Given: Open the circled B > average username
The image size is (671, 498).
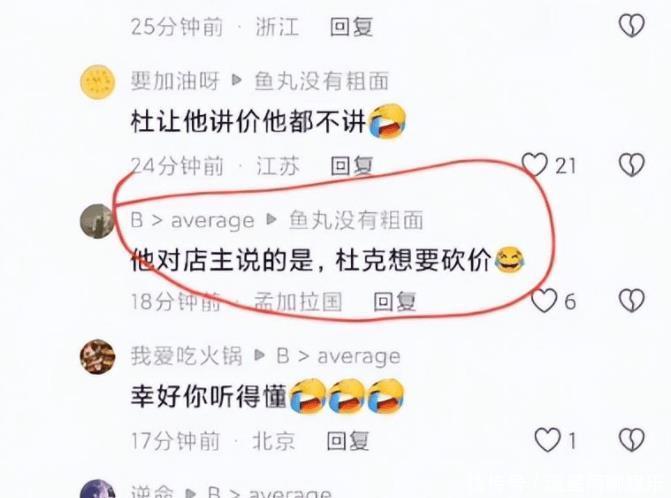Looking at the screenshot, I should pos(193,220).
